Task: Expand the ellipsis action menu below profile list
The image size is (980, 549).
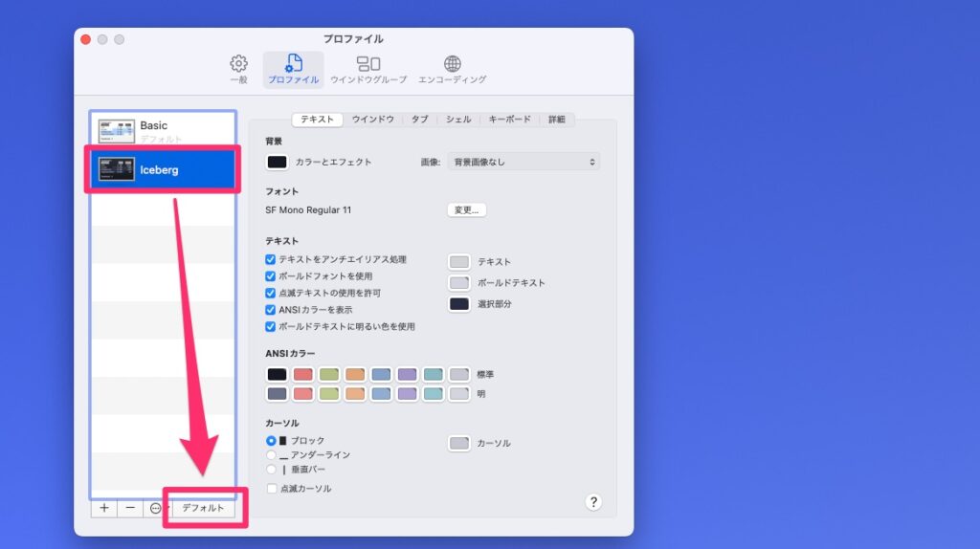Action: [x=156, y=508]
